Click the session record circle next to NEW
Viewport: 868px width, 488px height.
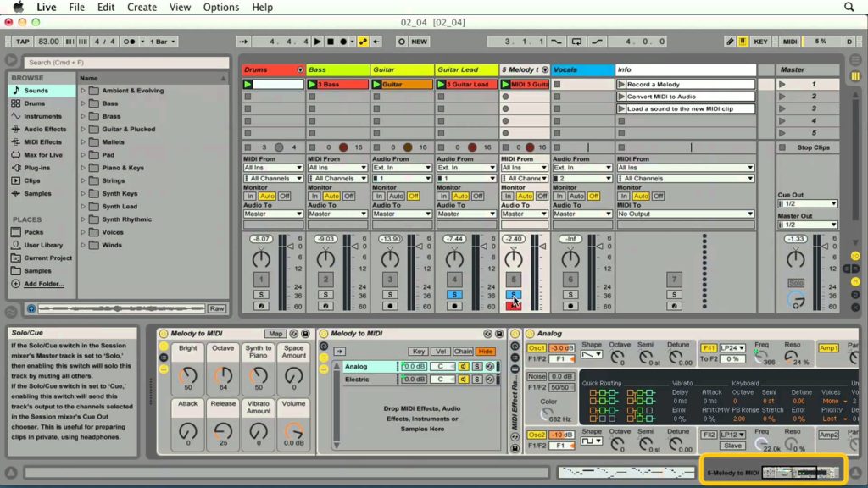[x=402, y=41]
